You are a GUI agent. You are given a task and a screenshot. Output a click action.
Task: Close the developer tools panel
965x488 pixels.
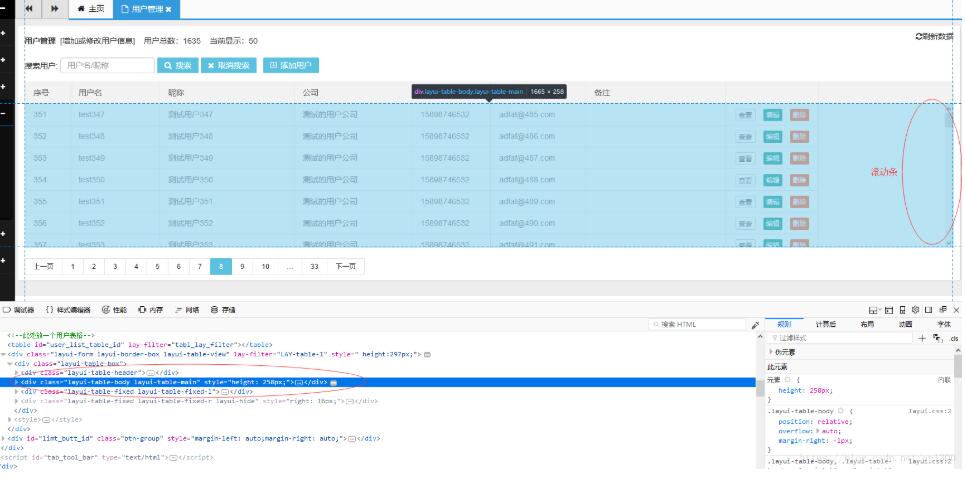956,310
